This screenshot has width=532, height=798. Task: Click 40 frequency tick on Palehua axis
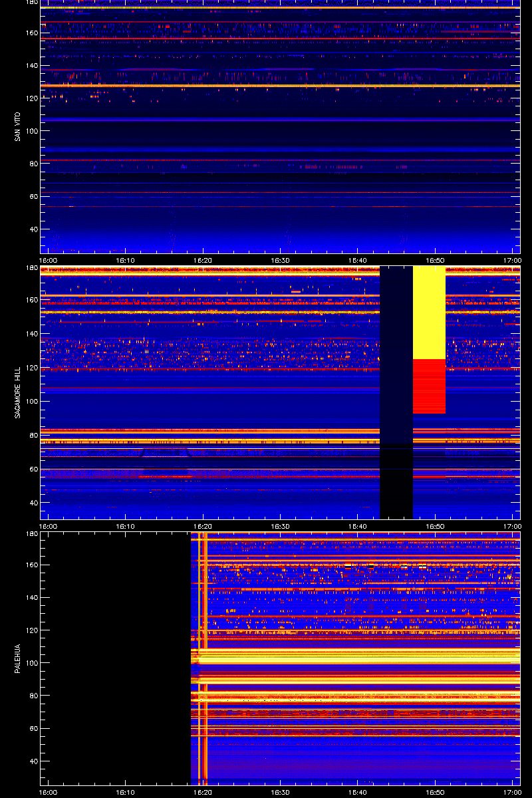pos(33,761)
